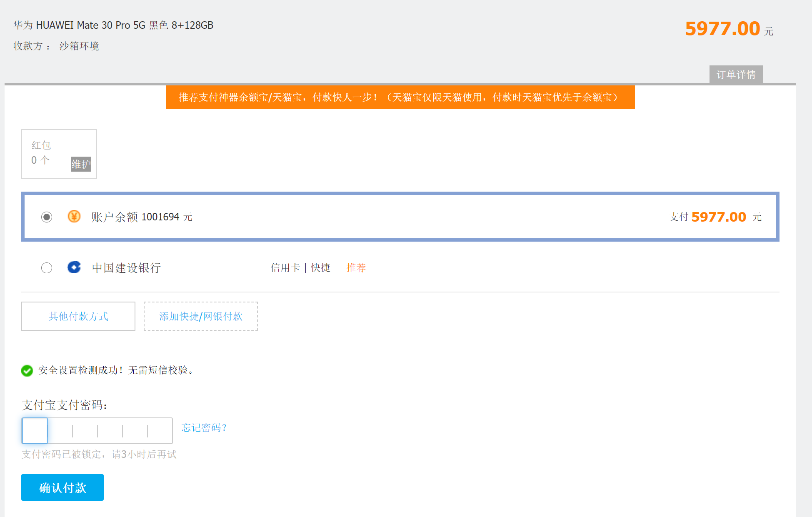The height and width of the screenshot is (517, 812).
Task: Click the second password digit box
Action: pos(60,431)
